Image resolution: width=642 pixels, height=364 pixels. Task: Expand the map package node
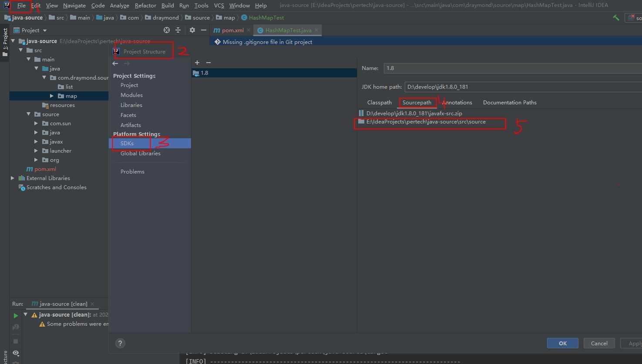(x=52, y=96)
